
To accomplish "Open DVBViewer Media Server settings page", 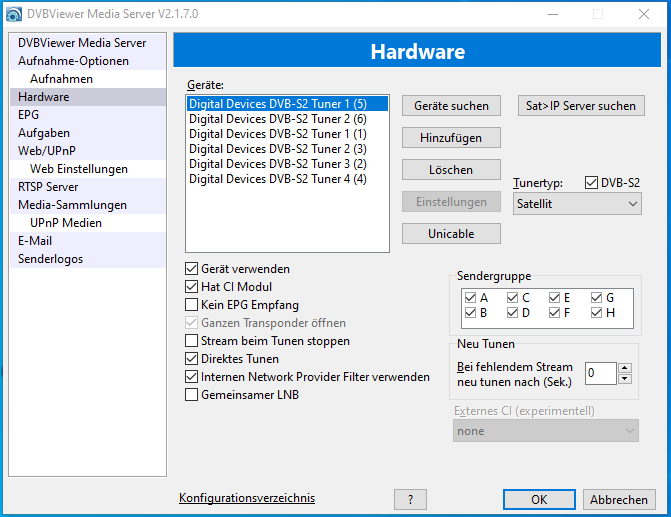I will click(x=88, y=43).
